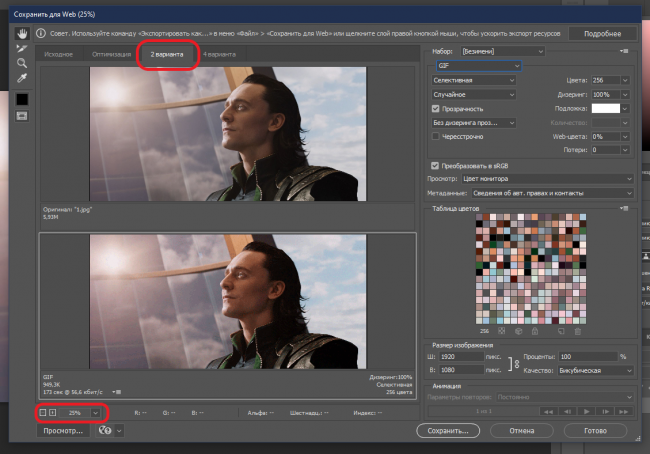
Task: Open the Набор preset dropdown
Action: [x=503, y=51]
